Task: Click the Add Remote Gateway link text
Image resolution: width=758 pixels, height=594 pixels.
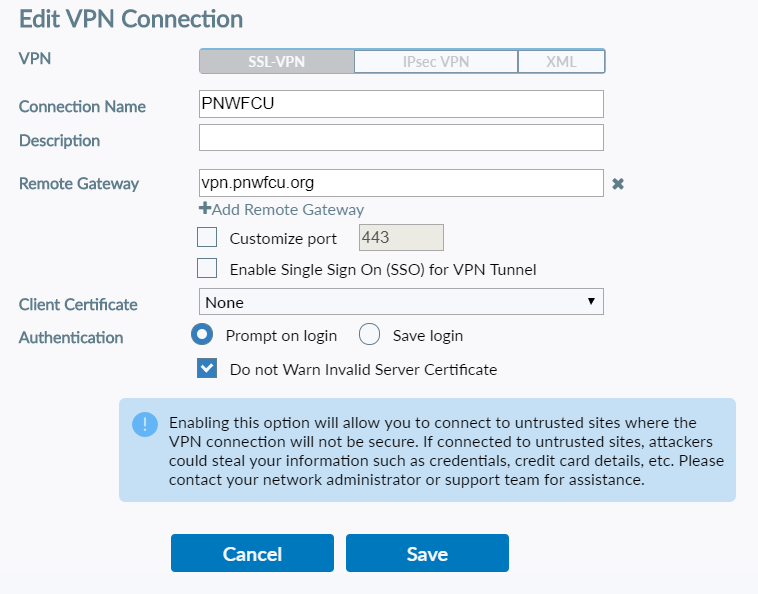Action: 288,210
